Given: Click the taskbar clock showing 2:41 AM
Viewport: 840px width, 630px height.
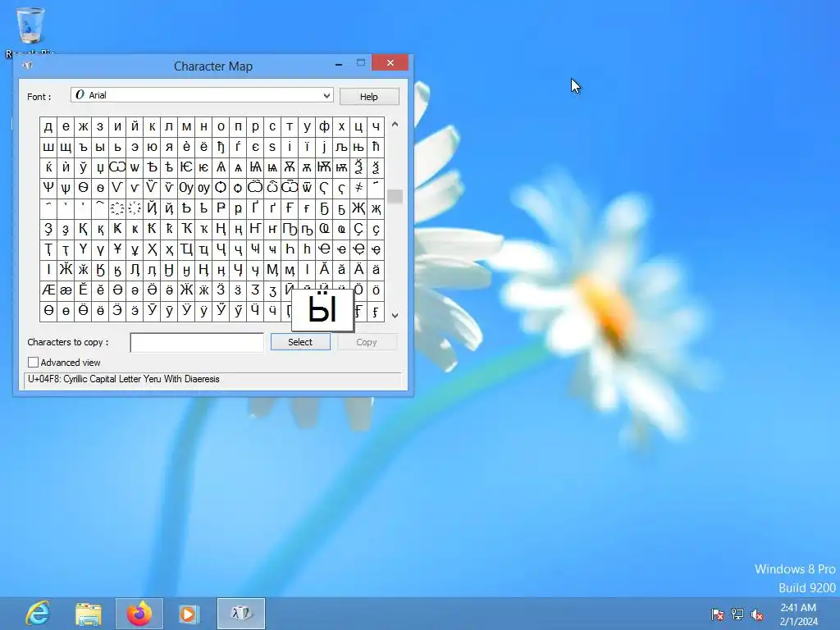Looking at the screenshot, I should click(798, 614).
